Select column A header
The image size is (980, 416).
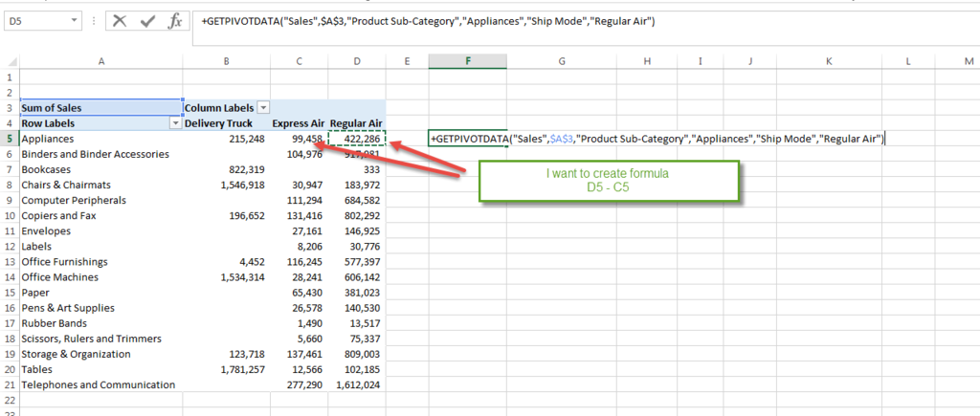coord(101,60)
